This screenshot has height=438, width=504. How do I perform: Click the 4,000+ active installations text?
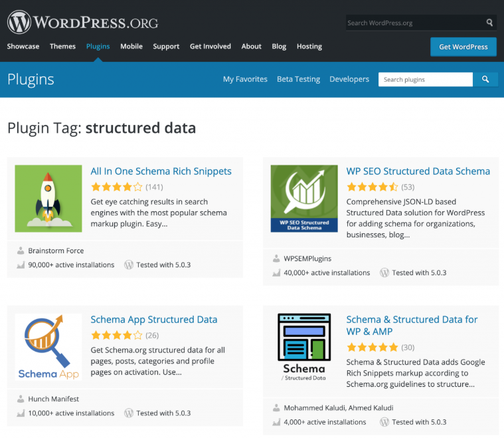tap(325, 422)
